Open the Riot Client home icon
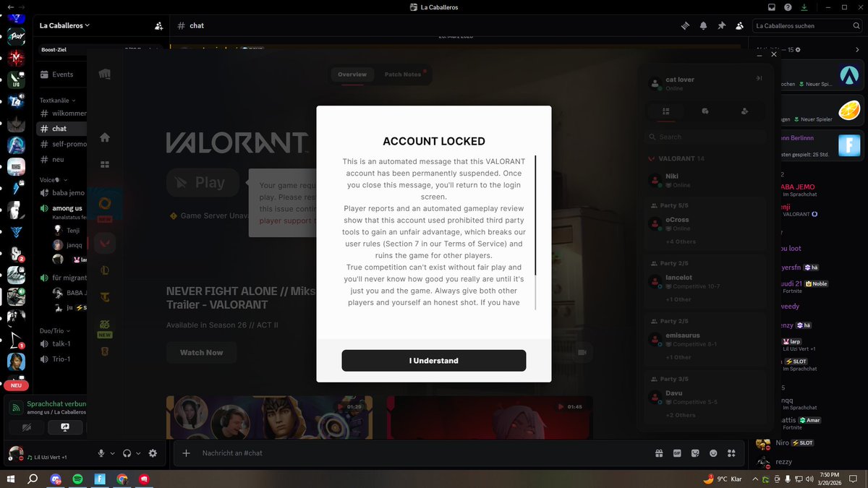 105,137
